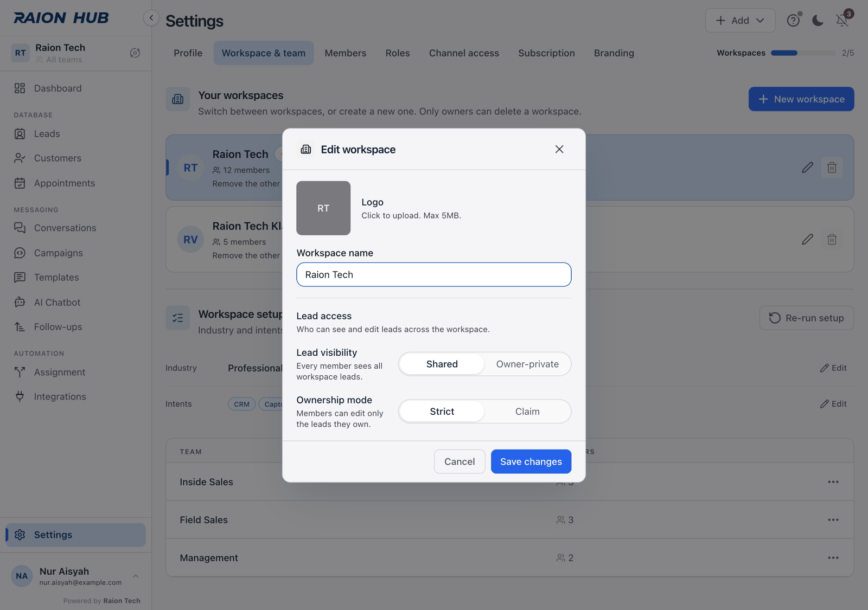The image size is (868, 610).
Task: Set ownership mode to Strict
Action: [442, 412]
